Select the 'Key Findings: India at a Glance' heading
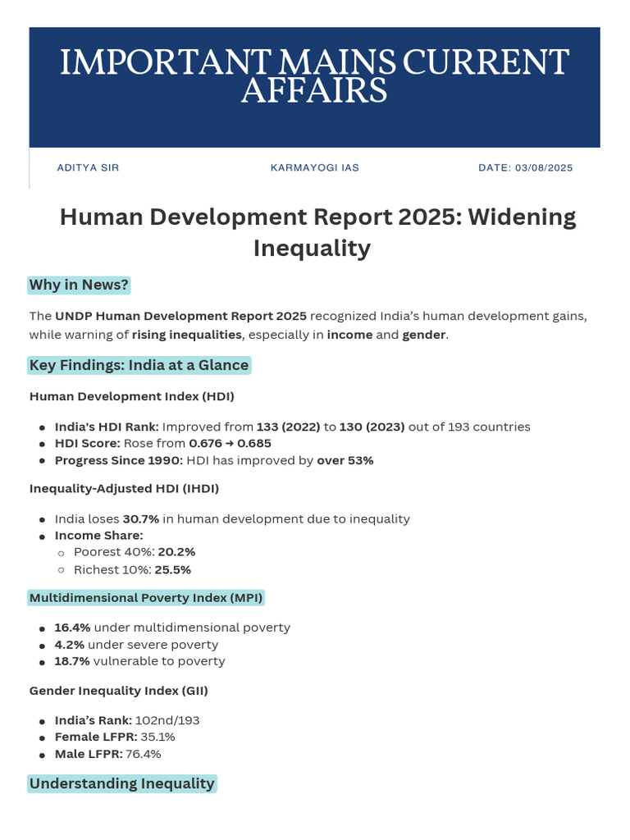 (139, 365)
